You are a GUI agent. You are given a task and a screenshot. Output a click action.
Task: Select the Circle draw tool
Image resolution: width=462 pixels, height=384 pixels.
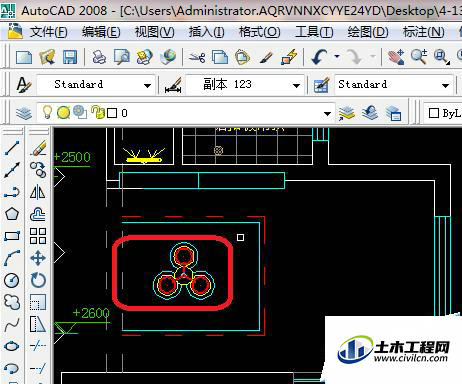point(12,280)
